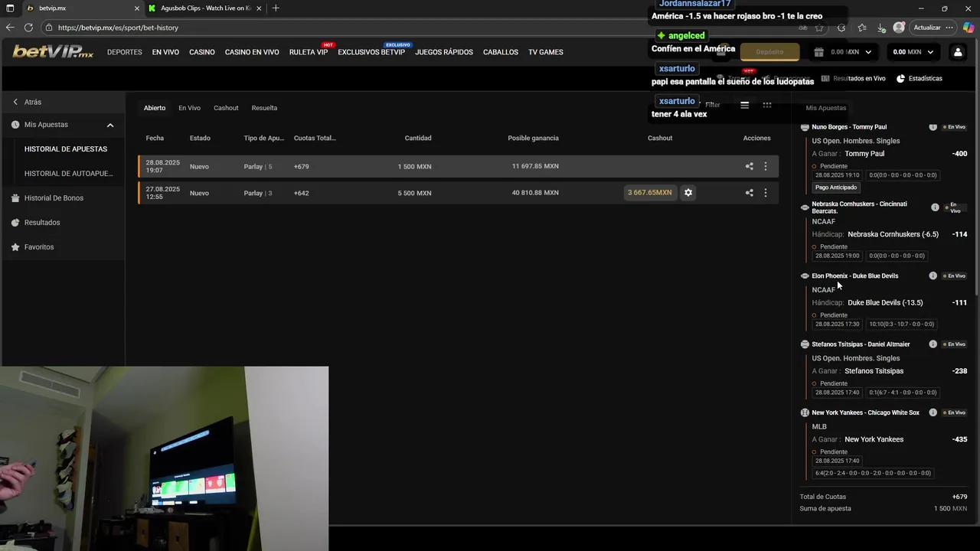980x551 pixels.
Task: Click info icon for New York Yankees match
Action: click(x=933, y=412)
